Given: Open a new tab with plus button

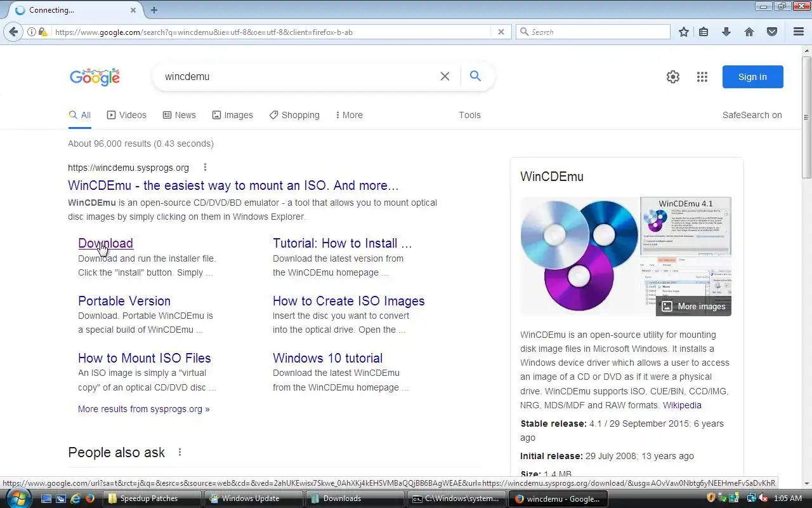Looking at the screenshot, I should [x=154, y=10].
